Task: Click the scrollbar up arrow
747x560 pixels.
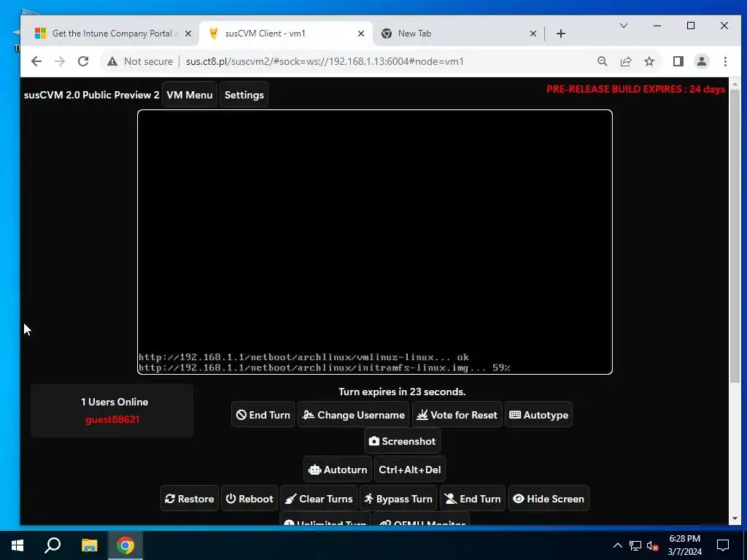Action: [x=734, y=84]
